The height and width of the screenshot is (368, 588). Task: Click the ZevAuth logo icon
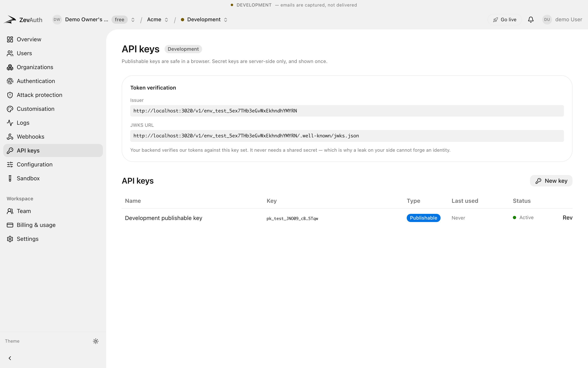tap(10, 19)
